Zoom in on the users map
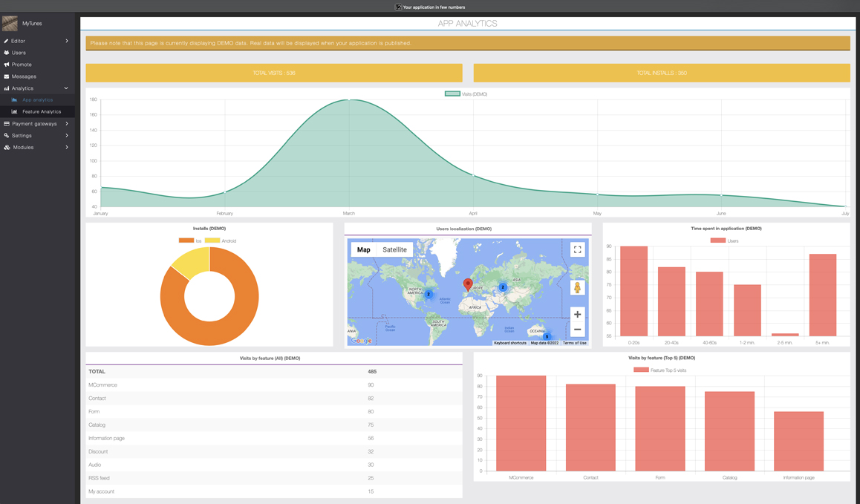 click(x=577, y=314)
